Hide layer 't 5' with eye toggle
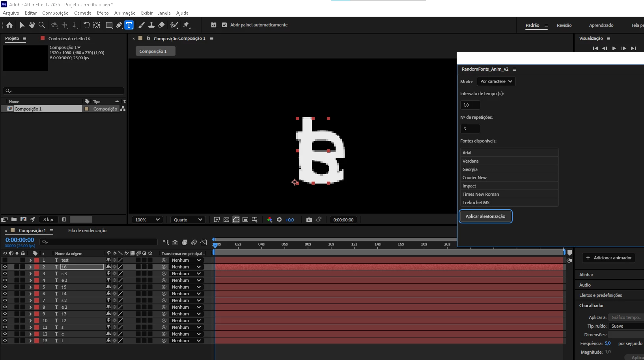 [5, 287]
